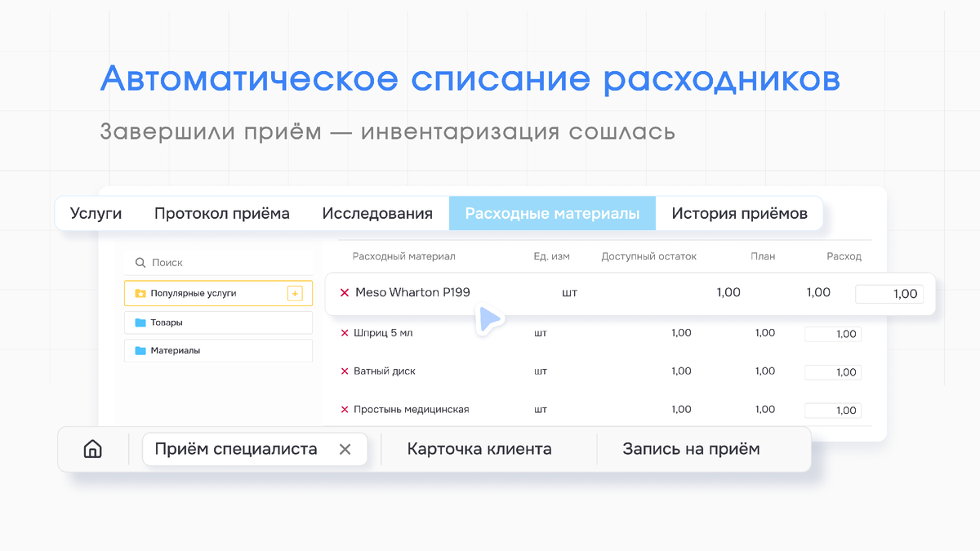Focus the Поиск search field
The width and height of the screenshot is (980, 551).
point(218,263)
